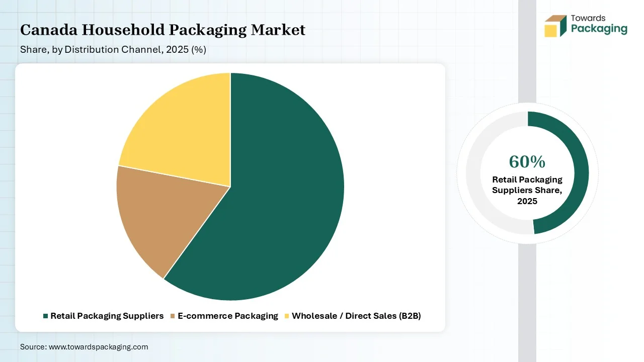Click the yellow Wholesale / Direct Sales legend marker

(287, 316)
